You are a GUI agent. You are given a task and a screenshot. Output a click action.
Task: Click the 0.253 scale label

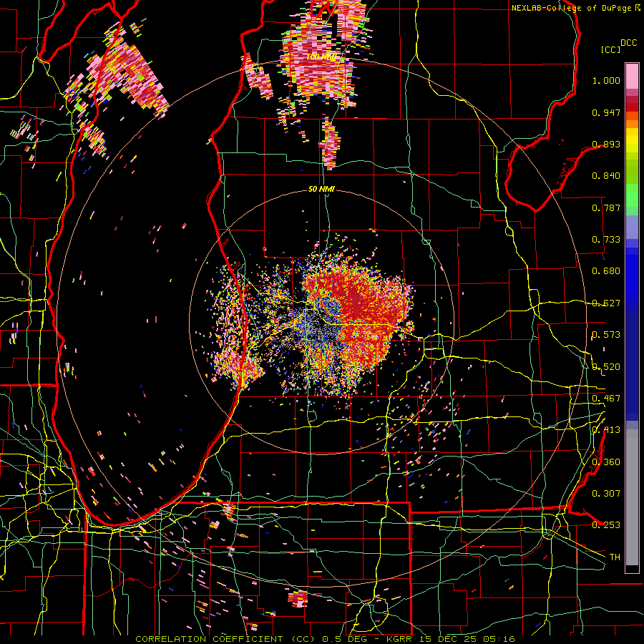pos(606,525)
